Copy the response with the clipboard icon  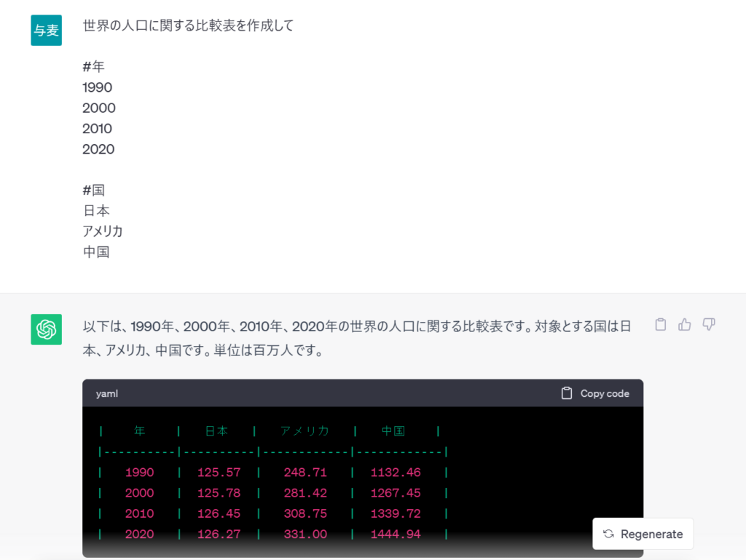click(660, 324)
